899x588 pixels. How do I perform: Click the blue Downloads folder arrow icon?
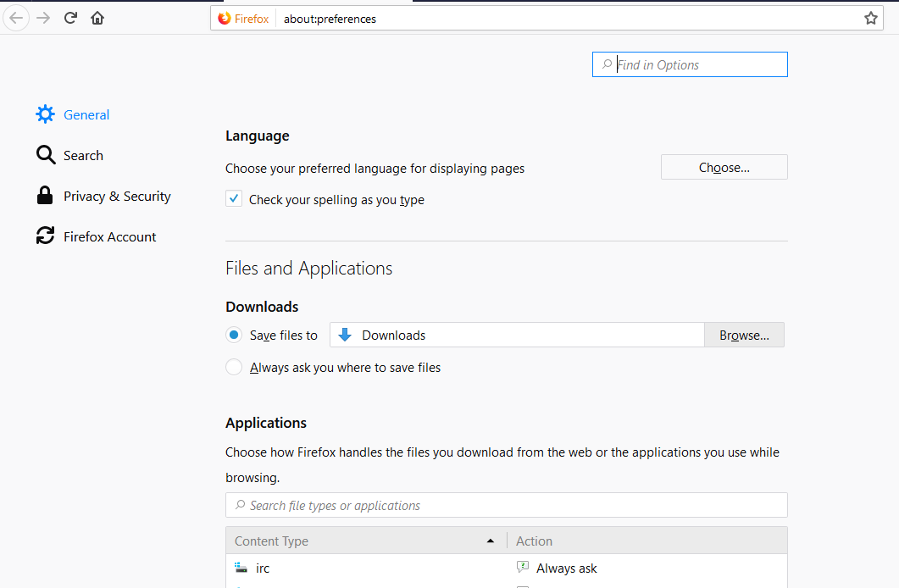[x=344, y=335]
